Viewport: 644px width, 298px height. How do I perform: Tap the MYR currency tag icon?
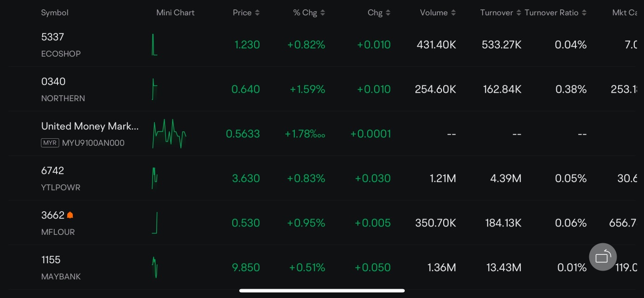(50, 143)
